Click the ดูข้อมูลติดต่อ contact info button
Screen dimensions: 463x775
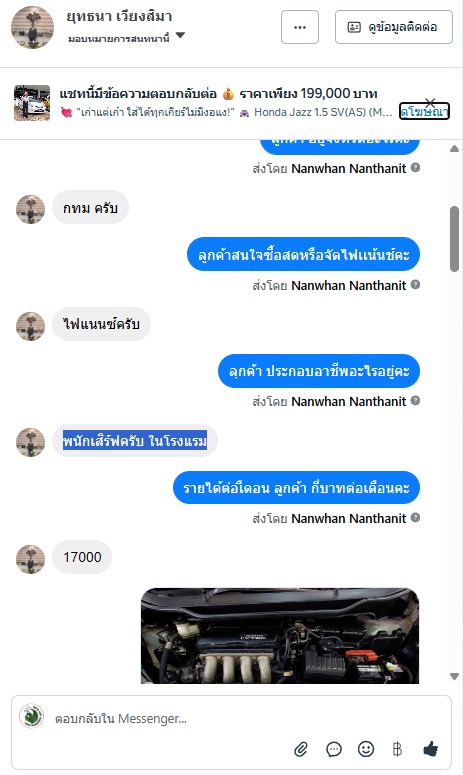click(x=394, y=27)
